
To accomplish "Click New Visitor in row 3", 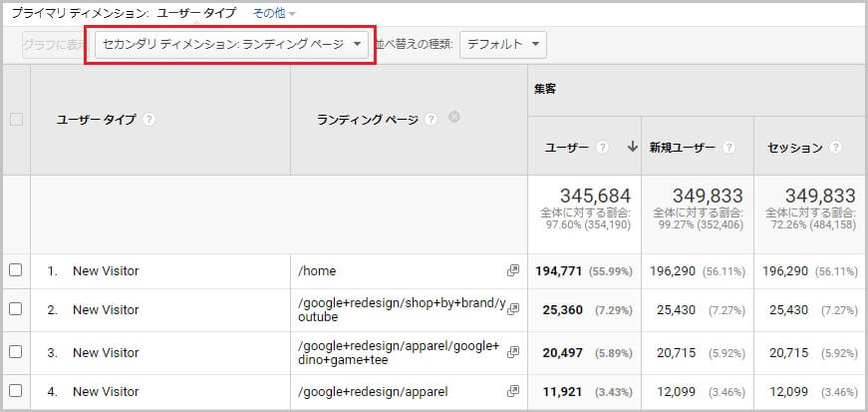I will pyautogui.click(x=106, y=353).
